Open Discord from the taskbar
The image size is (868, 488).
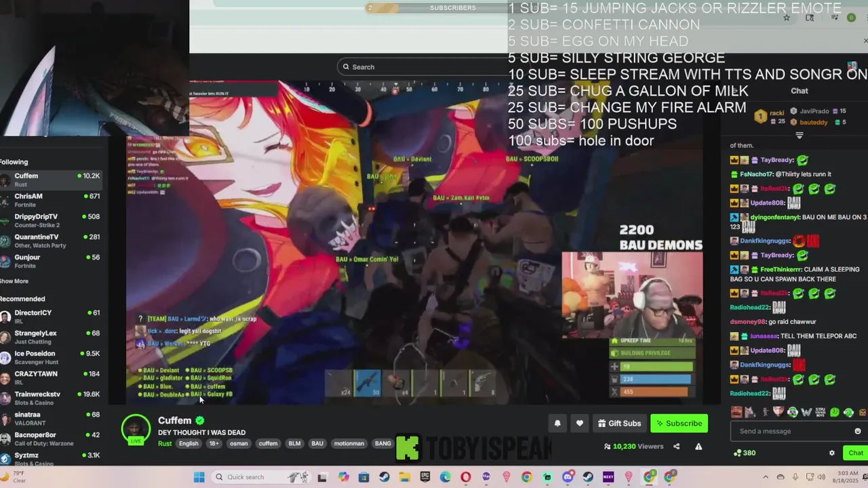click(x=568, y=477)
